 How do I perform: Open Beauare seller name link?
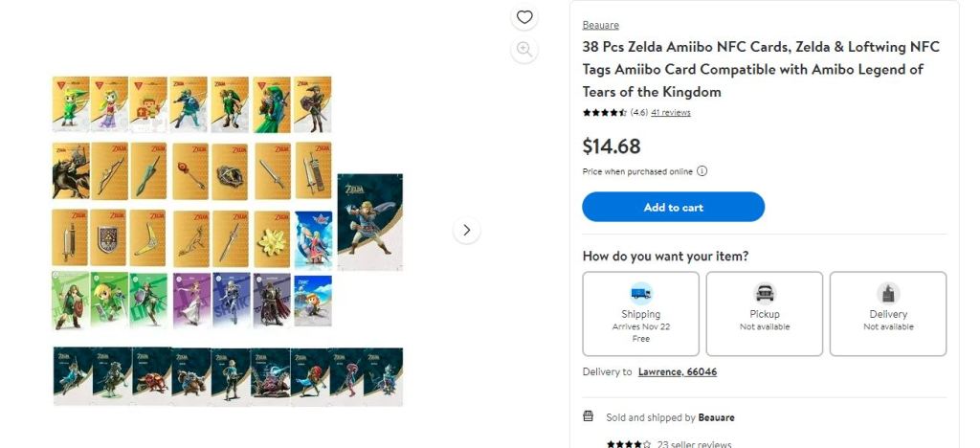[x=716, y=417]
